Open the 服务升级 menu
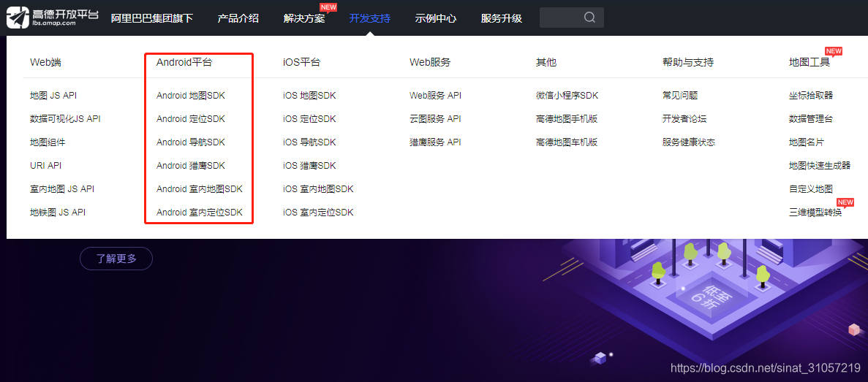The width and height of the screenshot is (868, 382). [x=502, y=18]
